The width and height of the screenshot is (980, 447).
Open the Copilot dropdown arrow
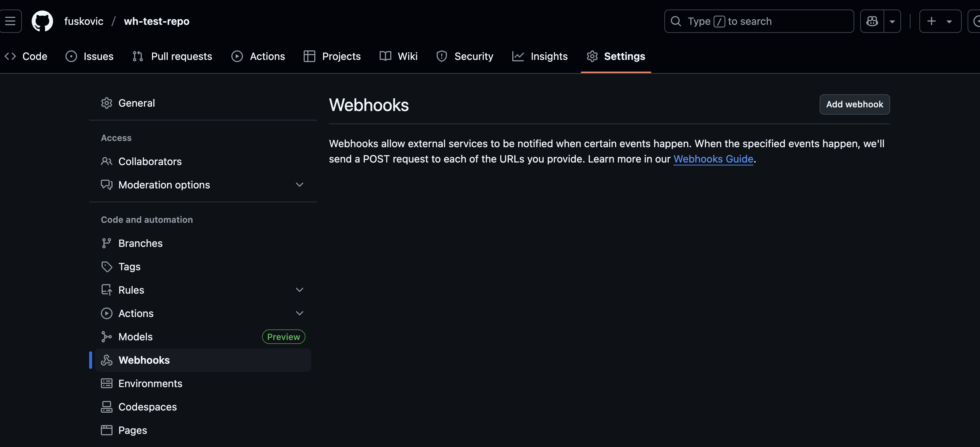[x=892, y=21]
